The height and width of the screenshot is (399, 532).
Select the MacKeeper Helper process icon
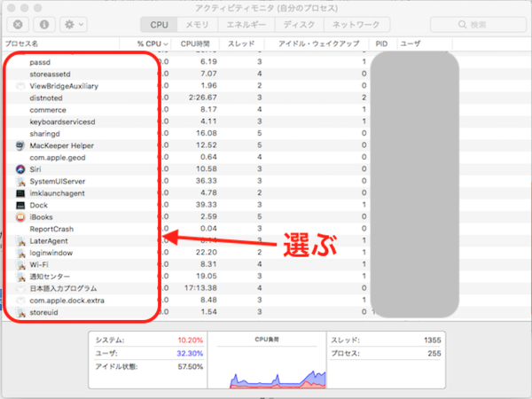coord(21,145)
